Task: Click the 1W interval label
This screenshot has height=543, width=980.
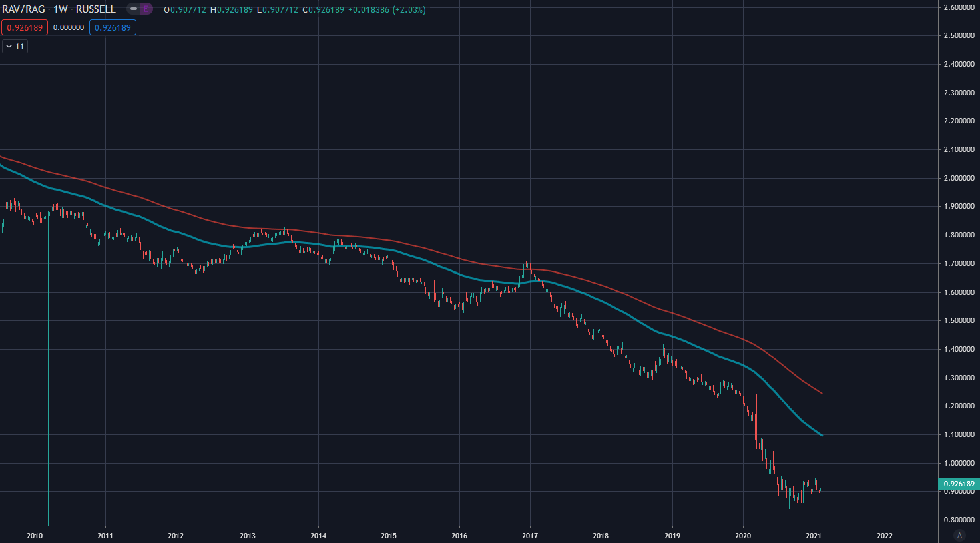Action: click(x=61, y=9)
